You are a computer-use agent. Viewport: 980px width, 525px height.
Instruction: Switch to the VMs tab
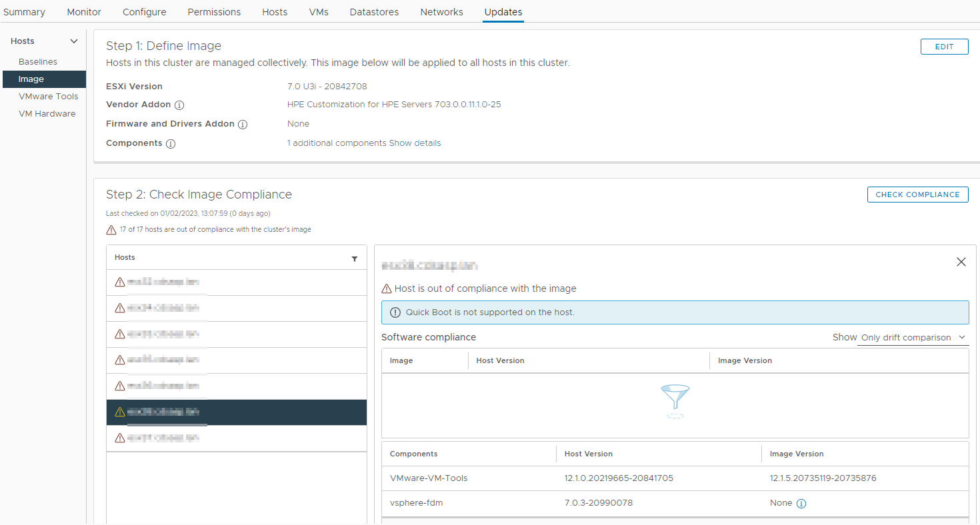pos(319,12)
